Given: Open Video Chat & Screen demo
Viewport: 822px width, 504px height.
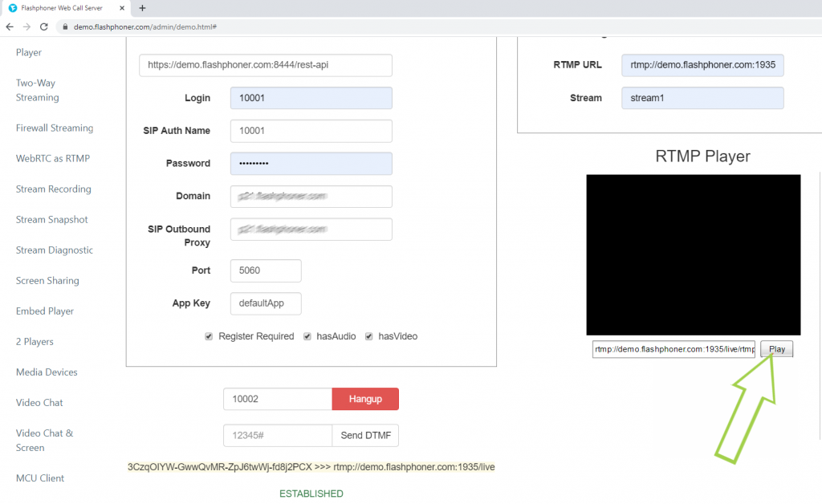Looking at the screenshot, I should [45, 440].
